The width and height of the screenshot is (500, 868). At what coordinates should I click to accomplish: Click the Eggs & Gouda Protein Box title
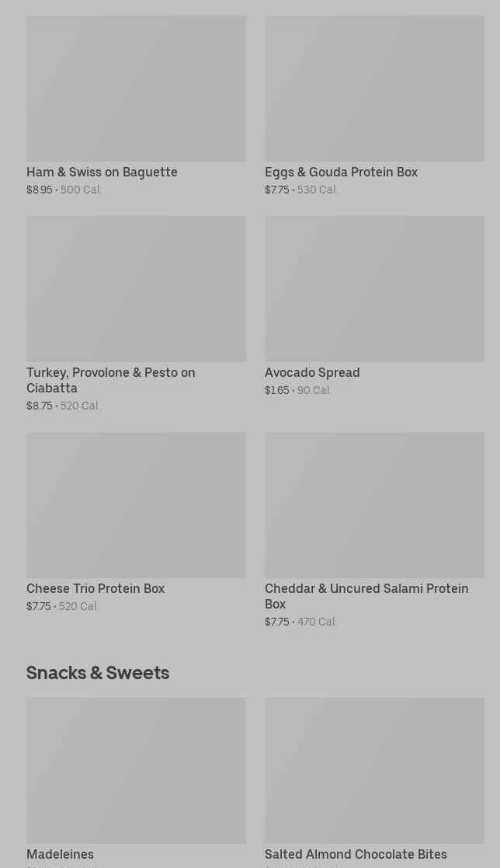click(x=341, y=172)
